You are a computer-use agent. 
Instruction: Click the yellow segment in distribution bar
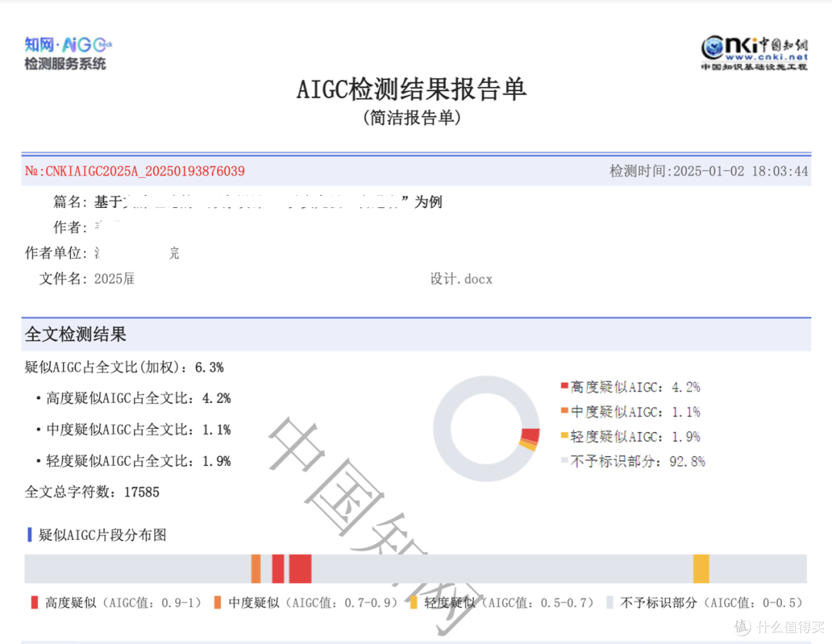(701, 569)
